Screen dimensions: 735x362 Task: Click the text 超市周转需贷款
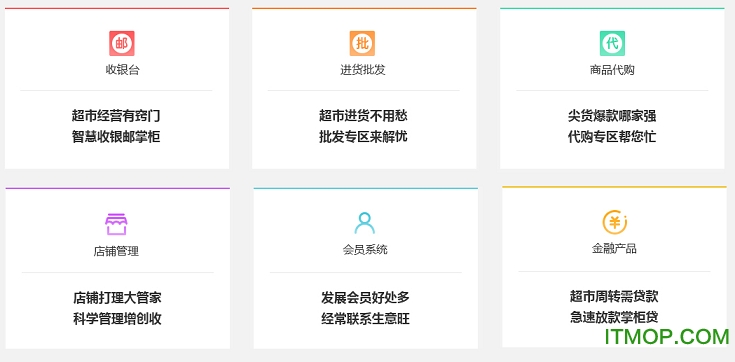[614, 296]
